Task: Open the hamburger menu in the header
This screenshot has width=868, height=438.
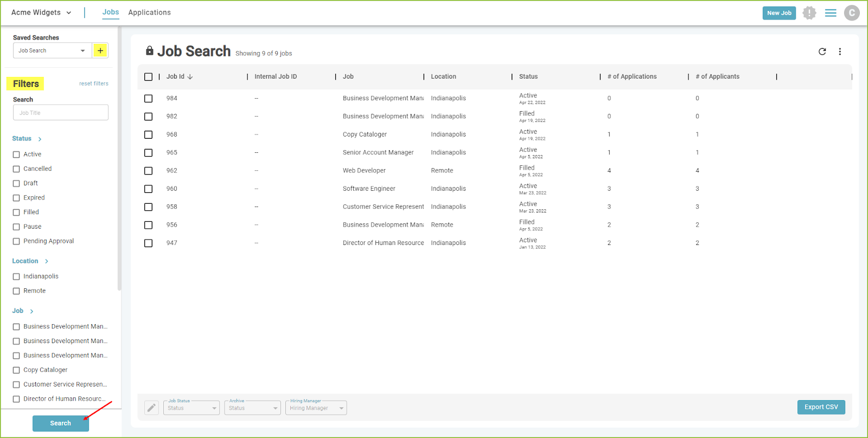Action: tap(831, 12)
